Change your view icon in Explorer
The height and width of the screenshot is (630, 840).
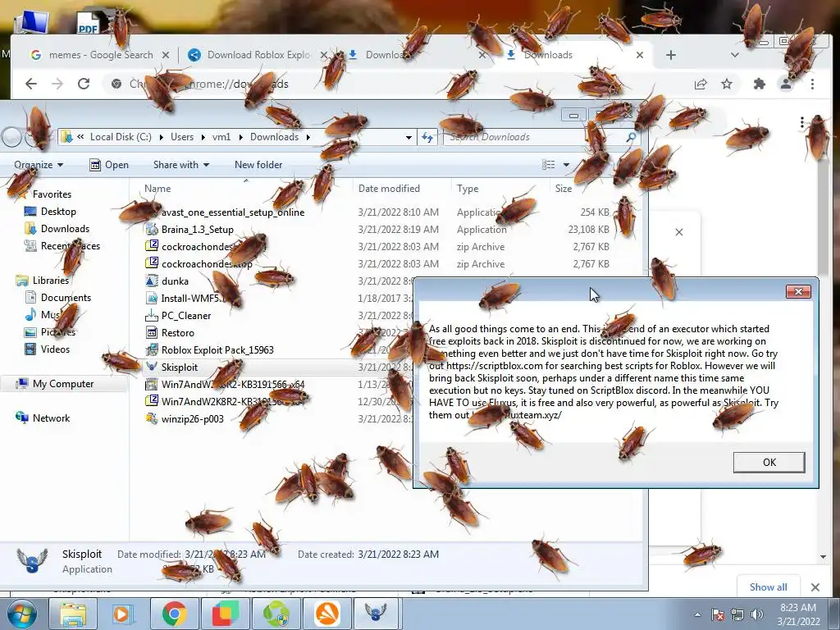[549, 164]
